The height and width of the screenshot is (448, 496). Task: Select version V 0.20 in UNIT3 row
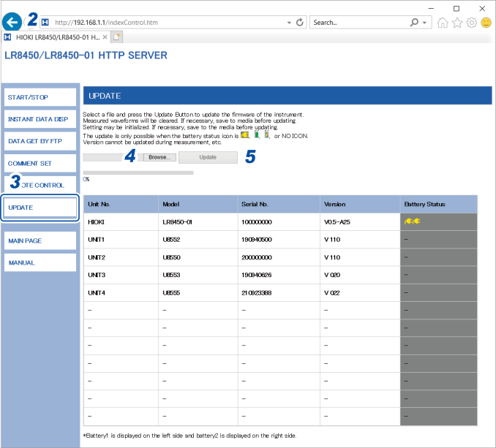coord(360,275)
